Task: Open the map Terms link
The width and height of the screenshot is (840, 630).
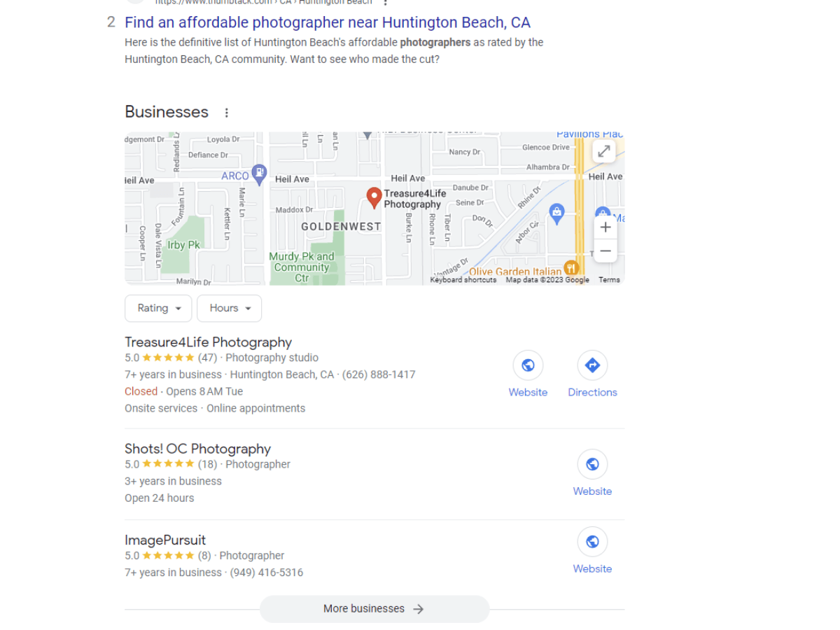Action: 609,280
